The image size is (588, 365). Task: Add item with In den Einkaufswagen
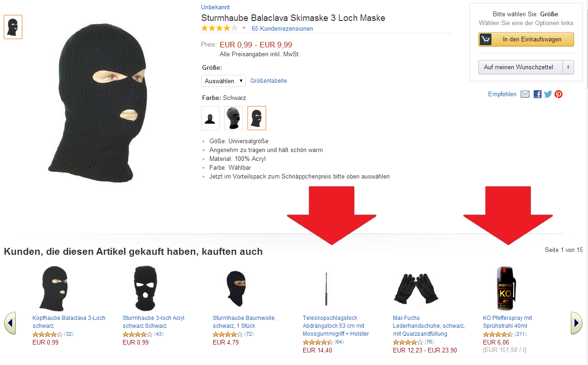(526, 40)
